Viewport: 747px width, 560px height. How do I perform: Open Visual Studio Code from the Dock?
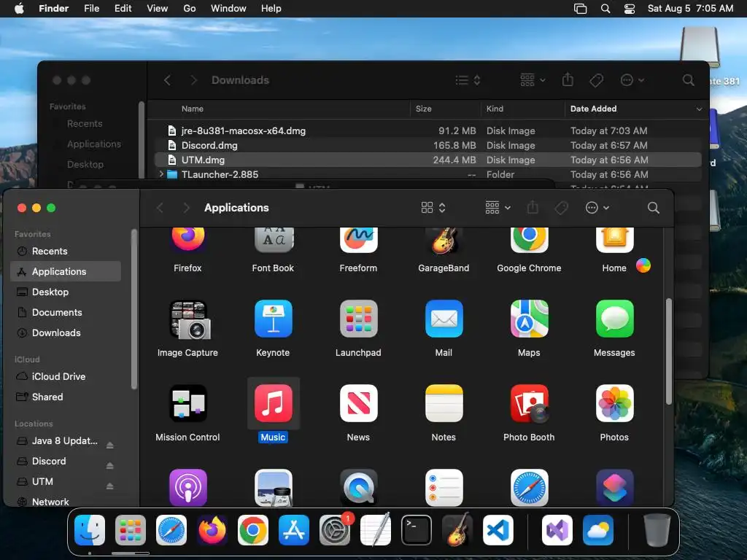(x=498, y=530)
